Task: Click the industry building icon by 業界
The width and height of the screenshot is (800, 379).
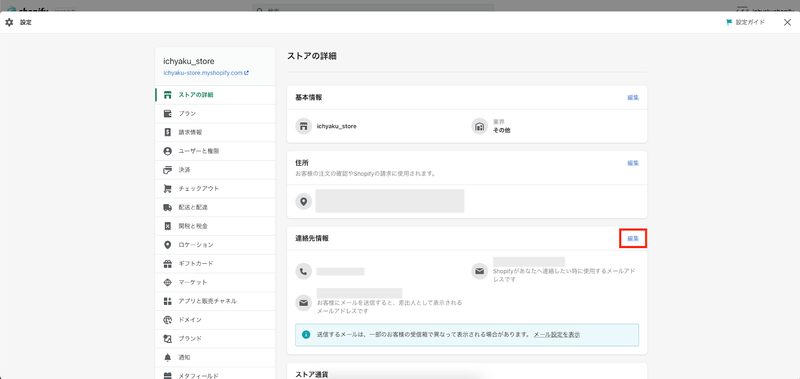Action: [480, 127]
